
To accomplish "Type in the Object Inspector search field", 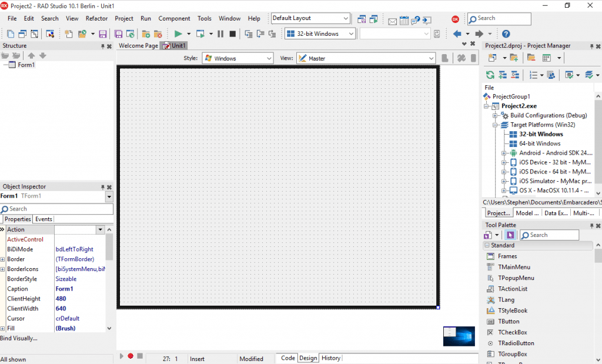I will (x=56, y=208).
